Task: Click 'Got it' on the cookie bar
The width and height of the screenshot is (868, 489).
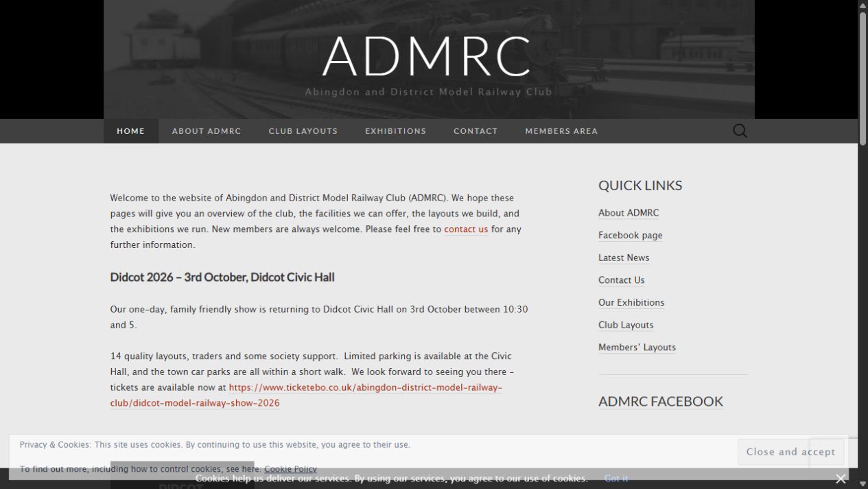Action: [x=616, y=478]
